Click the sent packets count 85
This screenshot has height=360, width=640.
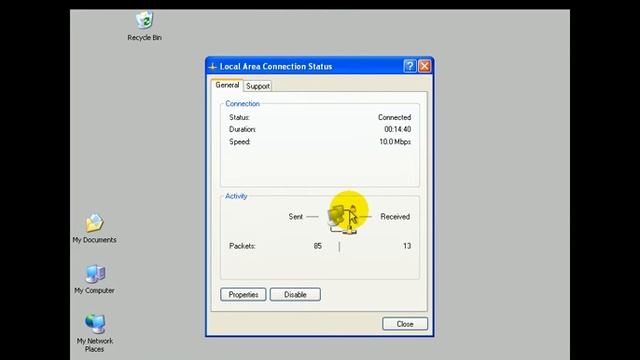[x=318, y=246]
